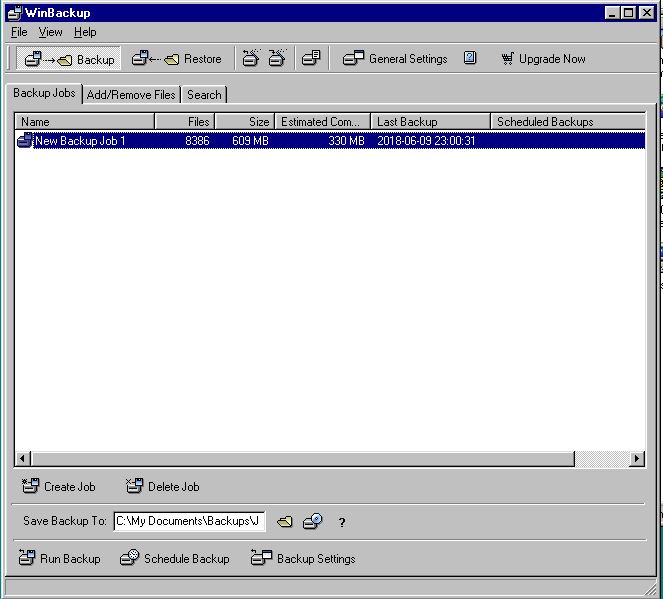Click the first new-job toolbar icon after Restore
Image resolution: width=663 pixels, height=599 pixels.
point(251,58)
